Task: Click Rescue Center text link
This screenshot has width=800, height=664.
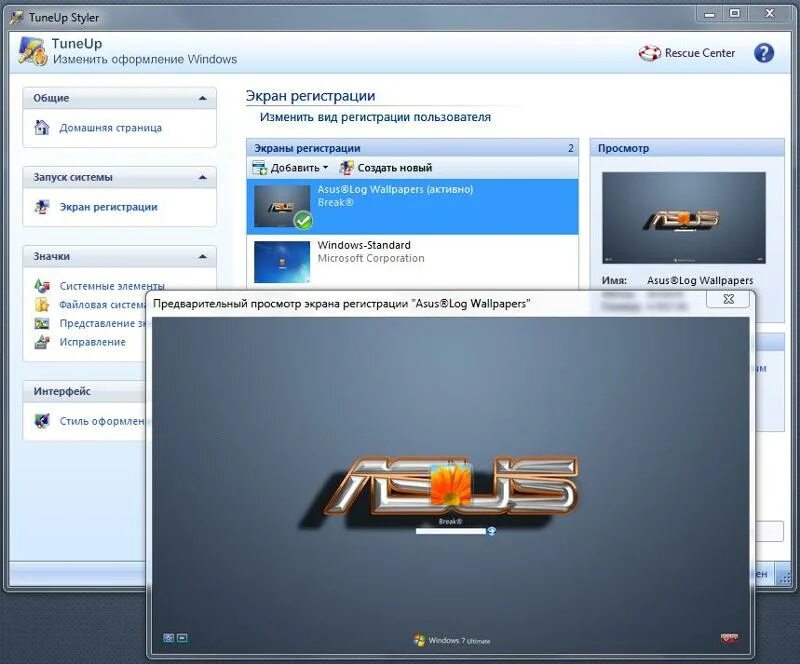Action: (699, 53)
